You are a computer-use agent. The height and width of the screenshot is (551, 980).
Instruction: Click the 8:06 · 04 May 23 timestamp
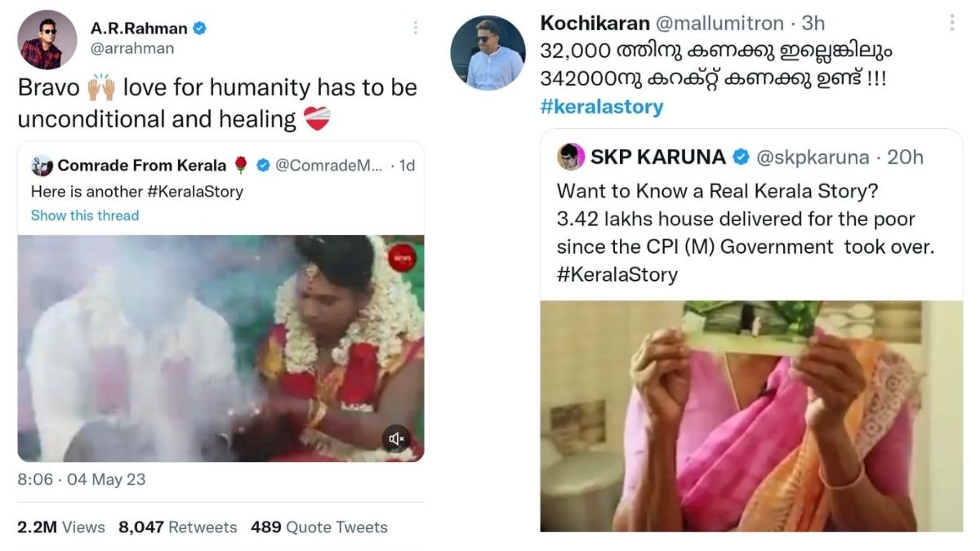click(82, 481)
